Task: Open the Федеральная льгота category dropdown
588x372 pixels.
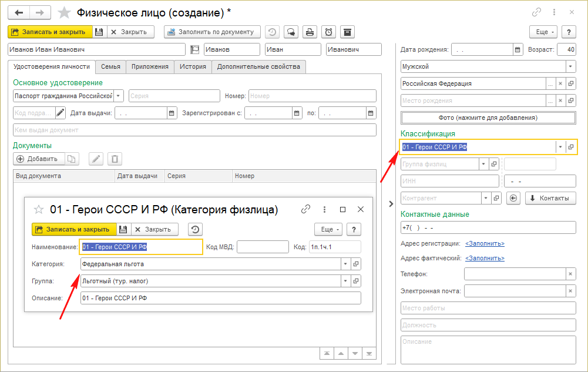Action: pyautogui.click(x=345, y=264)
